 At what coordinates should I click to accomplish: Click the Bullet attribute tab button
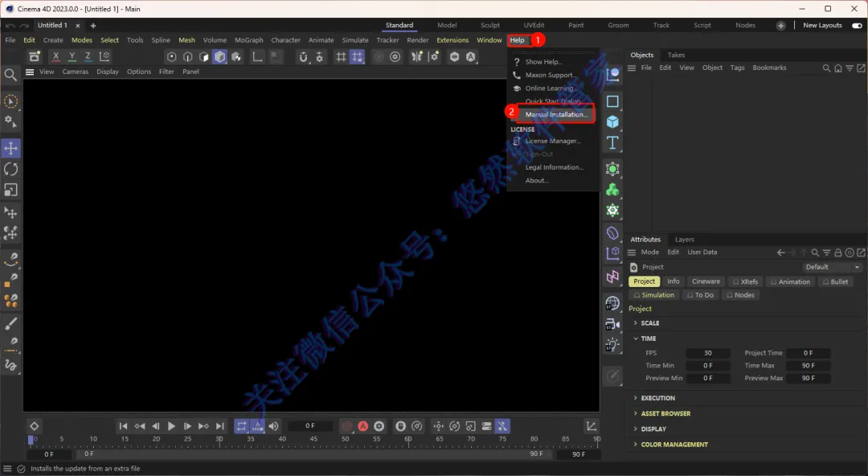[x=835, y=282]
